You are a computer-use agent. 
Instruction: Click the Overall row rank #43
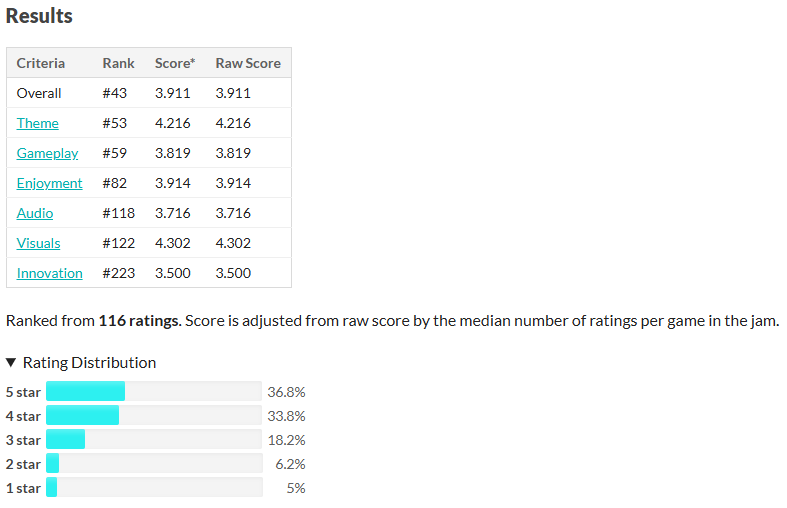(x=115, y=93)
